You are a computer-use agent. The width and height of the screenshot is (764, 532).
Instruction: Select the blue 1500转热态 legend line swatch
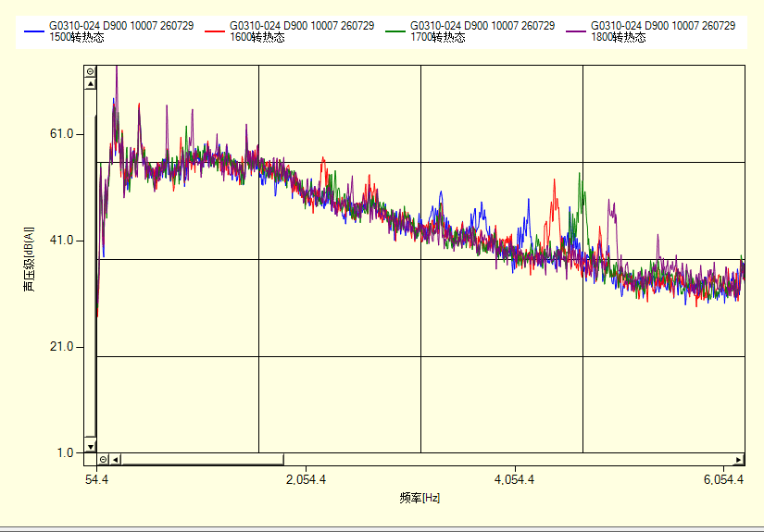pyautogui.click(x=34, y=31)
